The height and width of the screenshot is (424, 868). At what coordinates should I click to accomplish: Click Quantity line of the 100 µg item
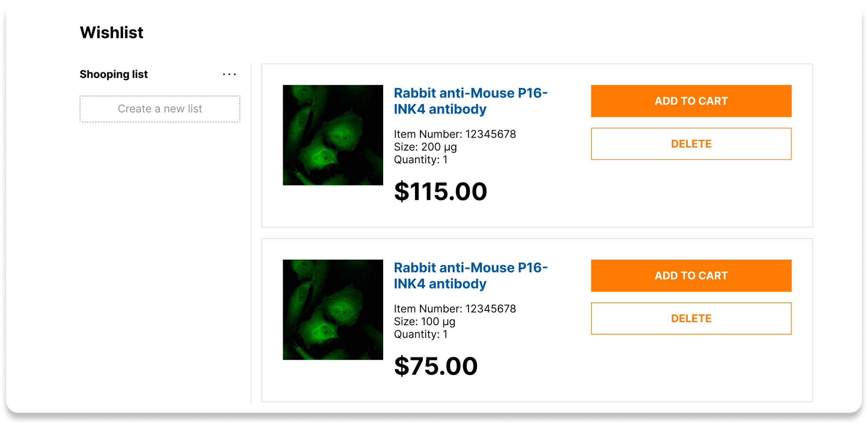click(x=421, y=334)
